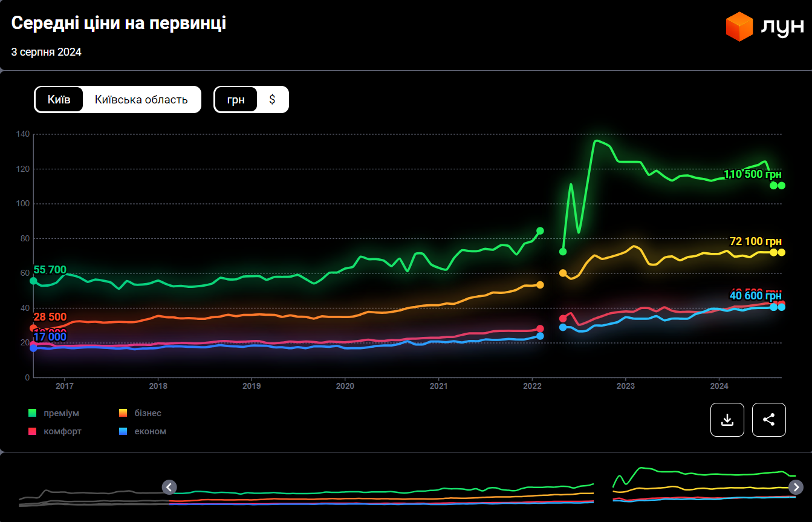
Task: Click the share chart icon
Action: pos(768,420)
